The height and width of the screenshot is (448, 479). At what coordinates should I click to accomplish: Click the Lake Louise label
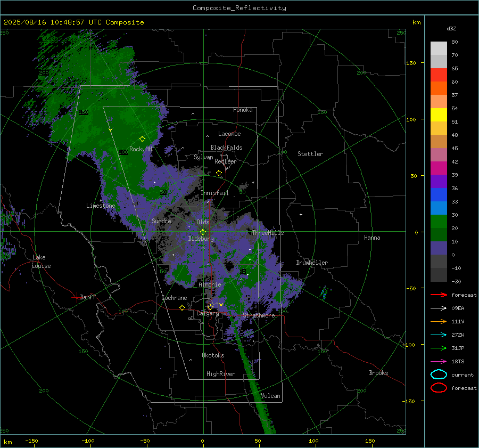coord(41,262)
